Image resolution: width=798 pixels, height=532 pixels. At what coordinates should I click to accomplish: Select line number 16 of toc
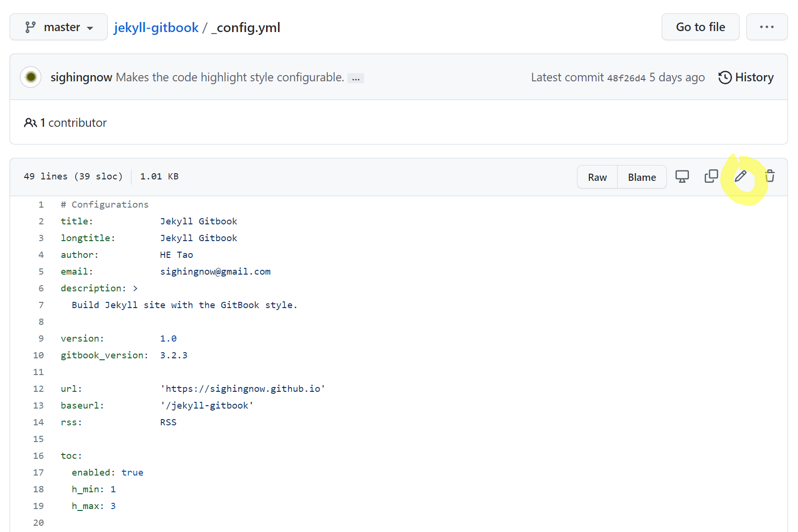pyautogui.click(x=38, y=456)
